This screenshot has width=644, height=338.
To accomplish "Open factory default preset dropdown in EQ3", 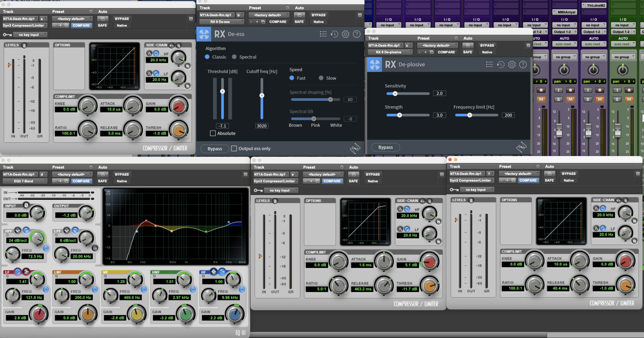I will (72, 174).
